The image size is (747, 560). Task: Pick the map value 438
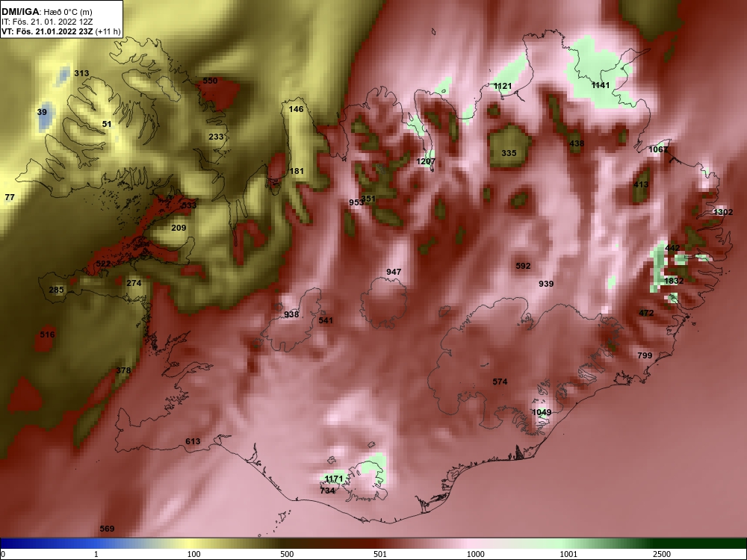[x=577, y=143]
